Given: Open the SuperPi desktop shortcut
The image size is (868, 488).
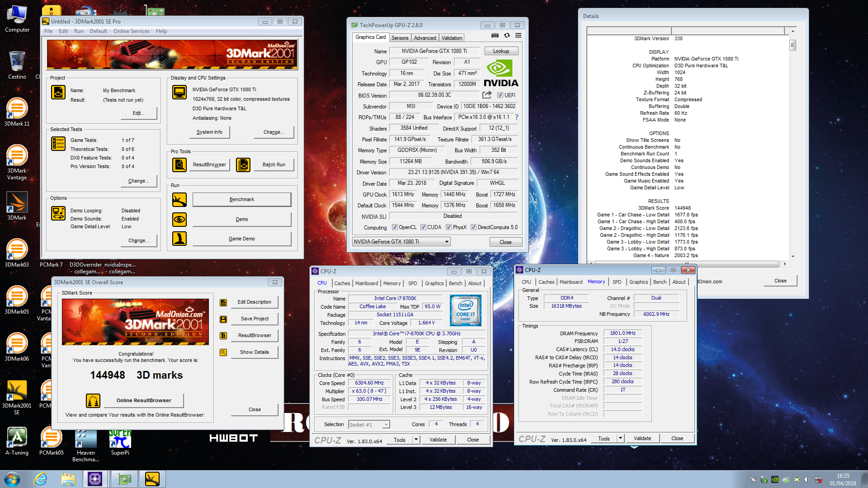Looking at the screenshot, I should click(x=120, y=443).
